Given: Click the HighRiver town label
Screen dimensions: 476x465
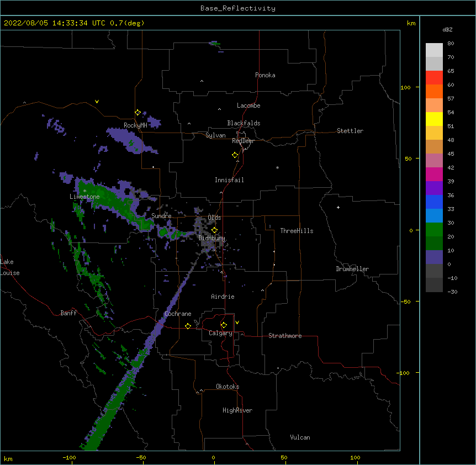Looking at the screenshot, I should point(237,410).
